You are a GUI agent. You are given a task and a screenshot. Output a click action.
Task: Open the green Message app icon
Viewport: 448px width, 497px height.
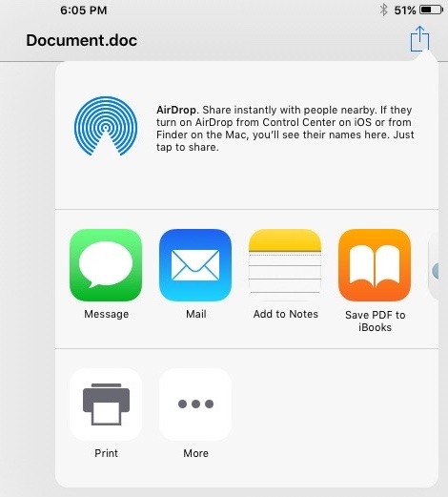click(106, 265)
